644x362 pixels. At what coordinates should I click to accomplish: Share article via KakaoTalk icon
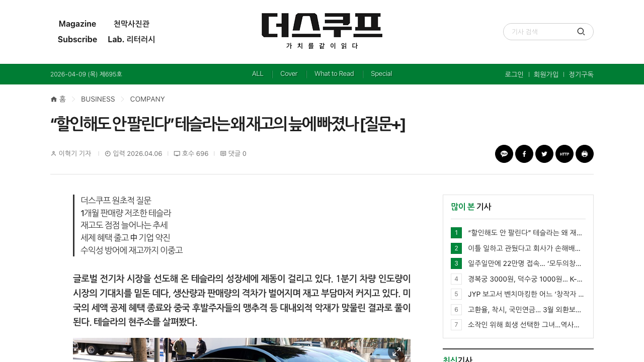click(x=504, y=154)
